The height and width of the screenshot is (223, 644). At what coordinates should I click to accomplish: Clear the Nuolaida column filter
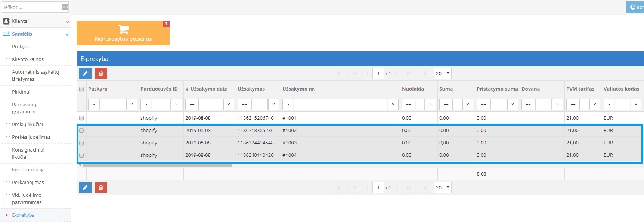[430, 104]
